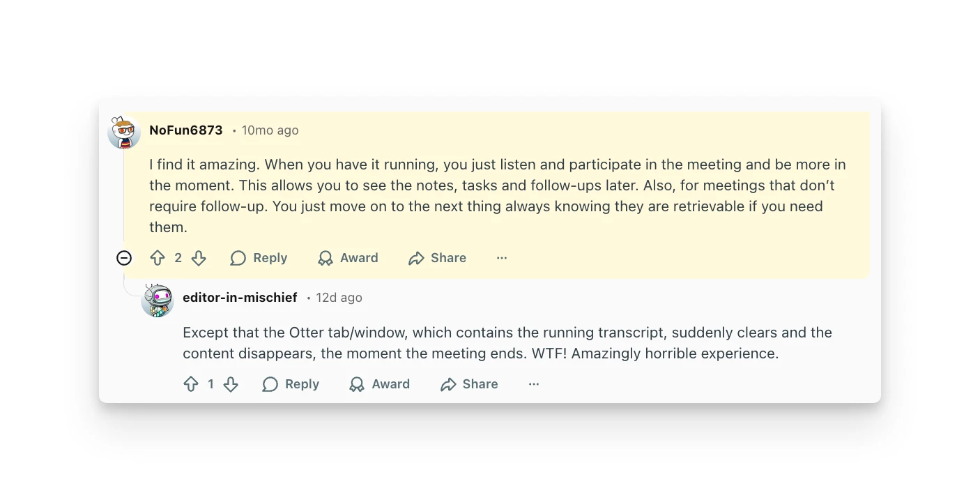The width and height of the screenshot is (980, 502).
Task: Open more options on editor-in-mischief's reply
Action: [534, 384]
